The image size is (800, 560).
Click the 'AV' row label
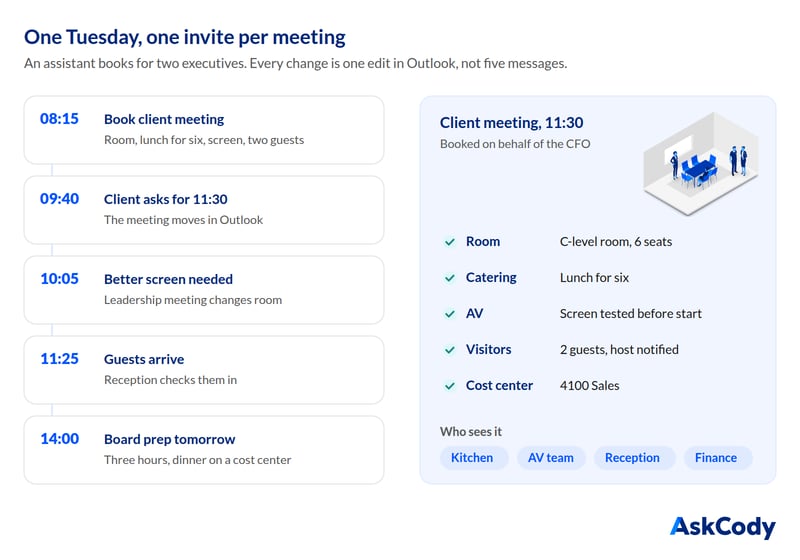[474, 314]
